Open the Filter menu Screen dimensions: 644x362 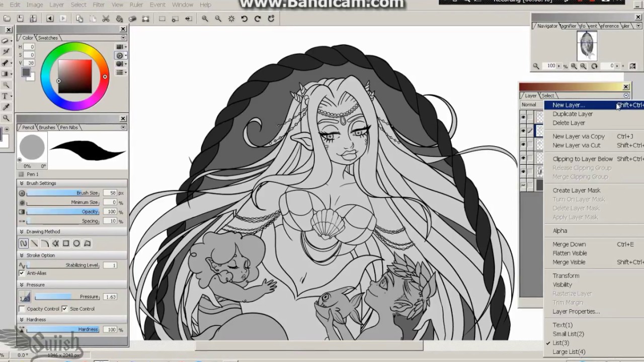[x=99, y=5]
